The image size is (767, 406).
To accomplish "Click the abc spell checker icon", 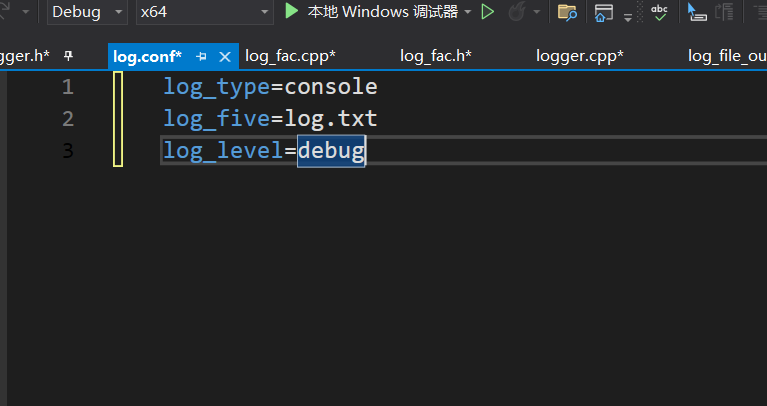I will click(659, 12).
